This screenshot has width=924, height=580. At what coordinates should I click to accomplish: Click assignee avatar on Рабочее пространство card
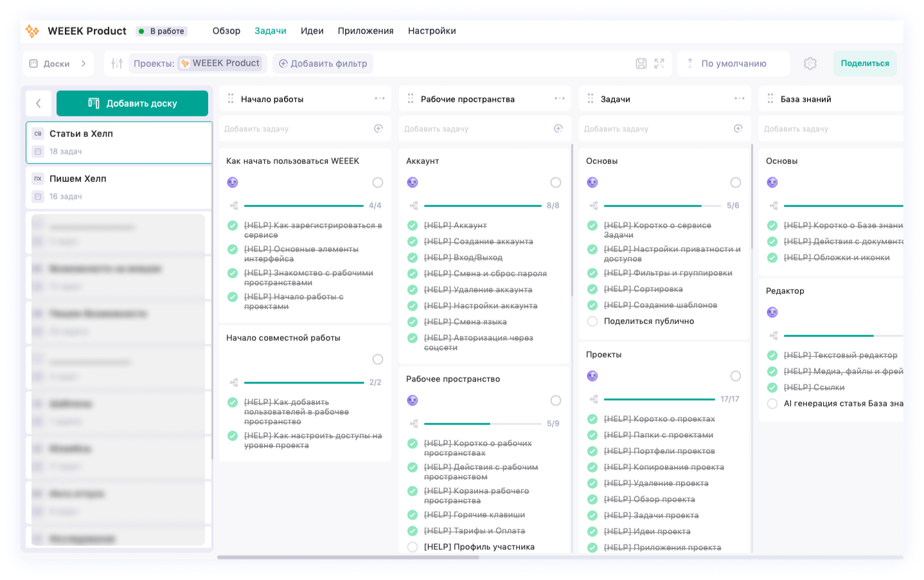click(413, 401)
